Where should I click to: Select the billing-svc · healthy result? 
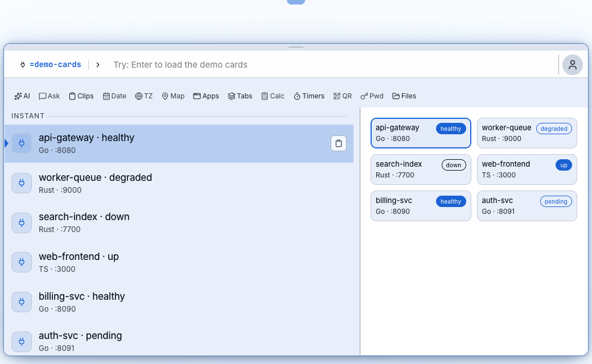[179, 302]
